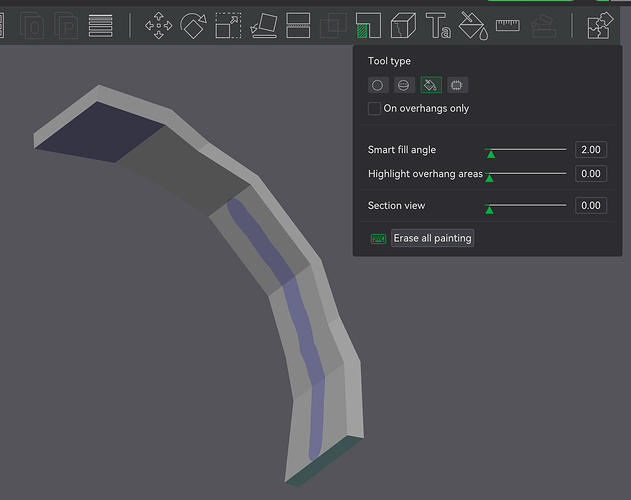This screenshot has height=500, width=631.
Task: Select the Circle brush tool type
Action: pyautogui.click(x=378, y=85)
